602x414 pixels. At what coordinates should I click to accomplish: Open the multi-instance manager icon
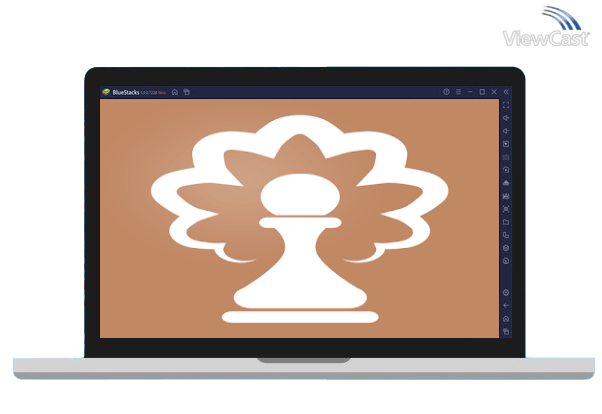(506, 235)
